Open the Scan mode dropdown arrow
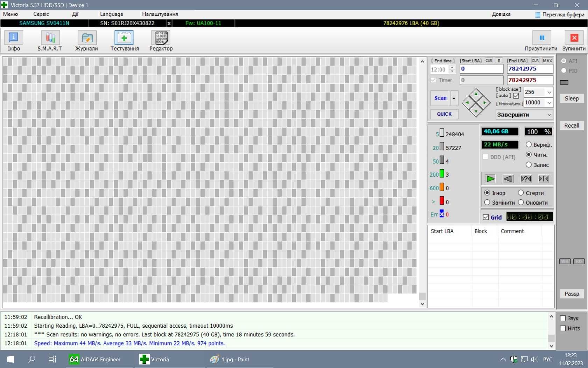Screen dimensions: 588x368 pyautogui.click(x=454, y=98)
